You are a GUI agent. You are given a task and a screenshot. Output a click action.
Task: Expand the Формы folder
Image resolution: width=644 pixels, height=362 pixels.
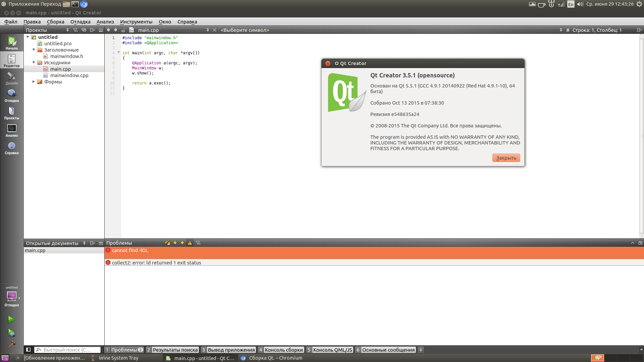click(x=34, y=81)
